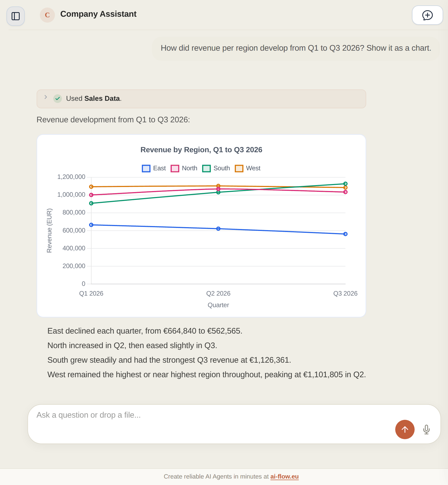The width and height of the screenshot is (448, 485).
Task: Click West data point at Q1 2026
Action: [91, 187]
